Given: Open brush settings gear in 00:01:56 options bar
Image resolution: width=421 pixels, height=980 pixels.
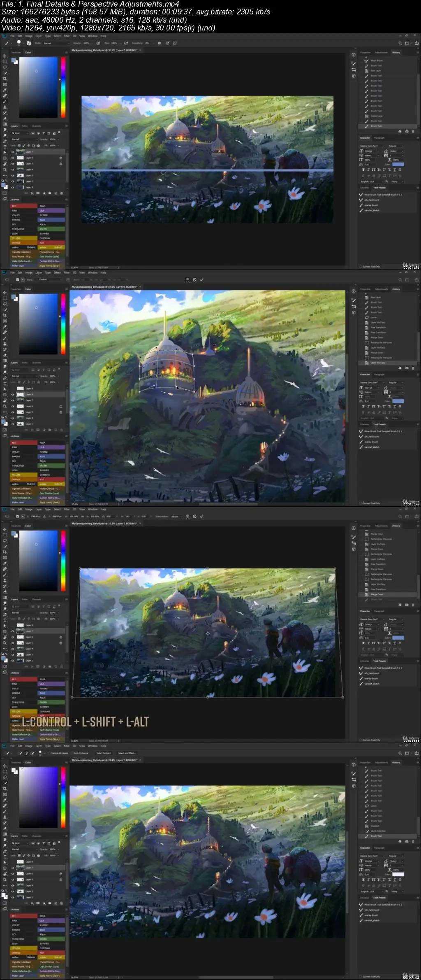Looking at the screenshot, I should [x=159, y=43].
